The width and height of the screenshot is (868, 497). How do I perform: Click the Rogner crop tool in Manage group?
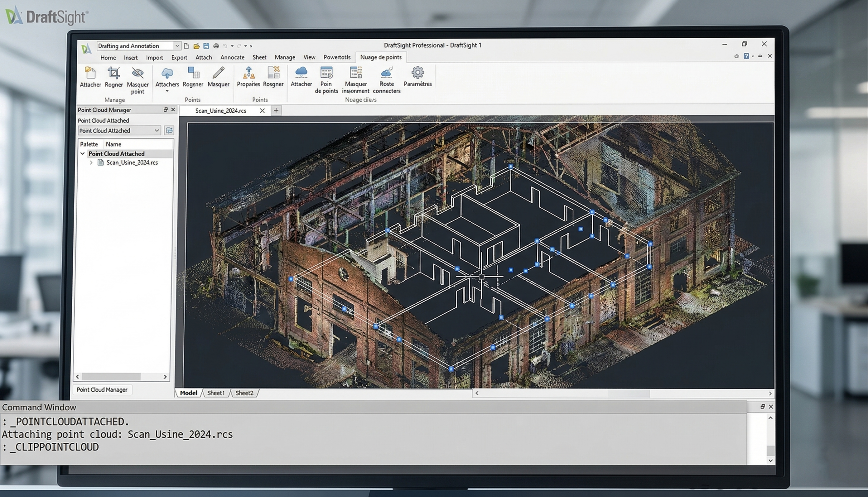pos(114,77)
